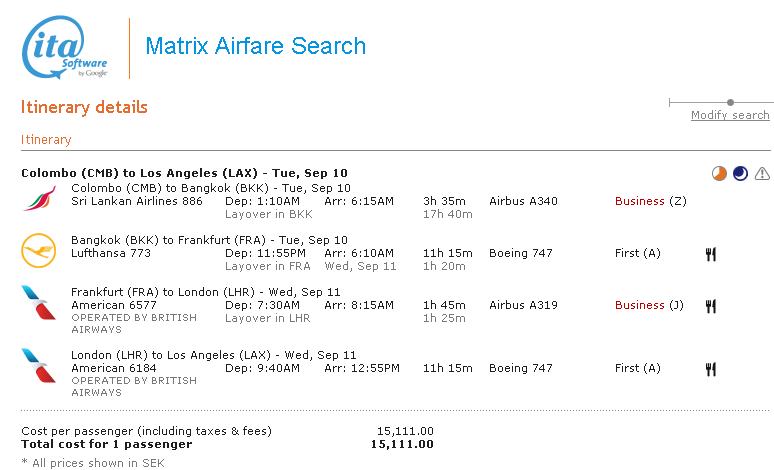
Task: Click the progress marker dot above Modify search
Action: (731, 102)
